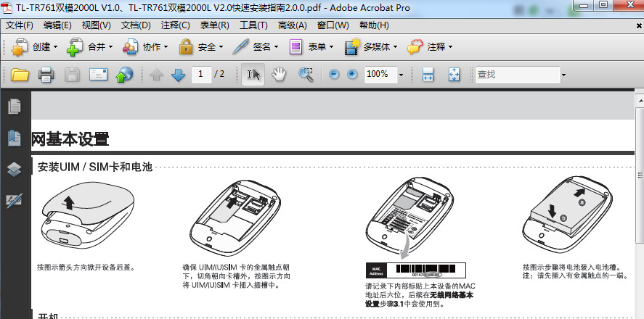Click the Open file folder icon
The width and height of the screenshot is (644, 319).
[x=20, y=75]
